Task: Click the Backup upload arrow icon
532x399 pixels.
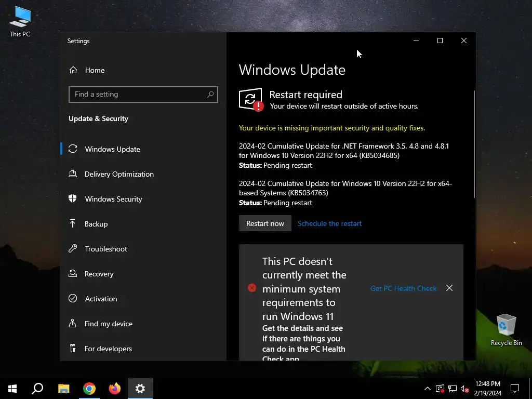Action: click(x=72, y=223)
